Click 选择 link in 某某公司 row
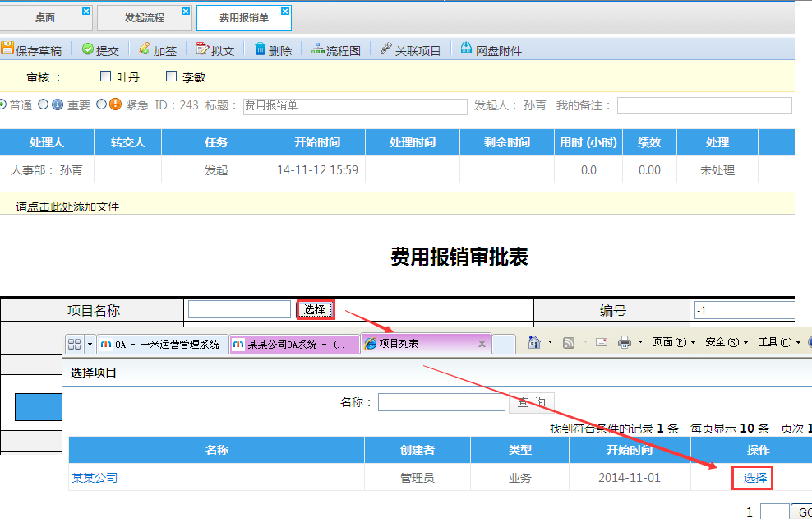The width and height of the screenshot is (812, 519). click(755, 478)
